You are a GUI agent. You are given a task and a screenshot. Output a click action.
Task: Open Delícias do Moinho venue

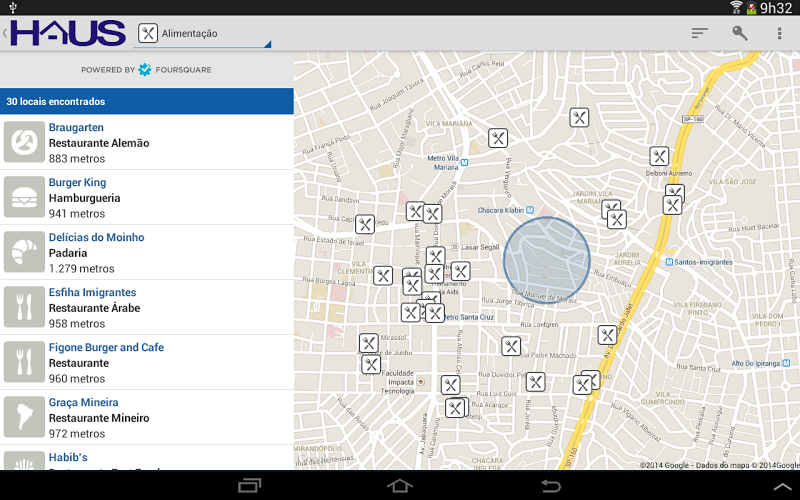[147, 253]
